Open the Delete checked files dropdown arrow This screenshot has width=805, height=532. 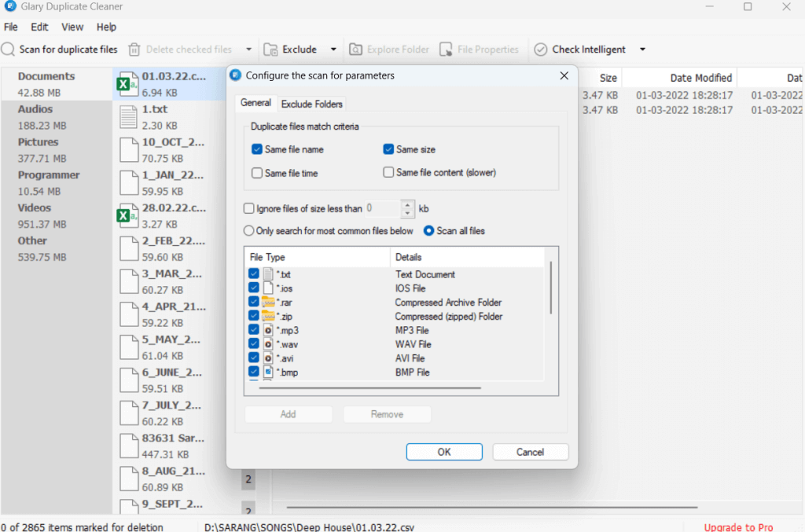[x=248, y=50]
